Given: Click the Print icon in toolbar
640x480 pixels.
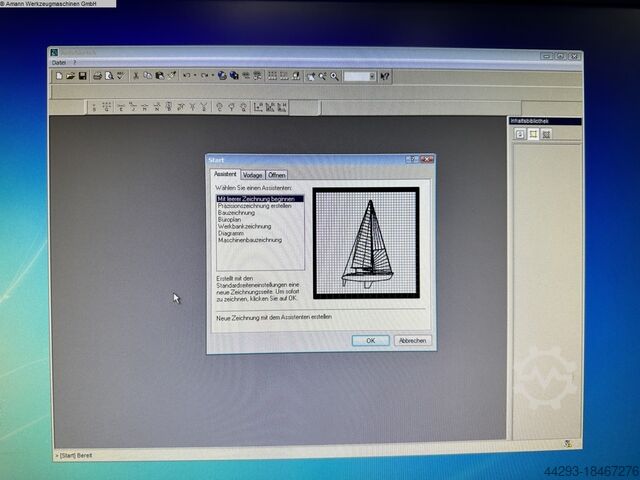Looking at the screenshot, I should point(97,76).
